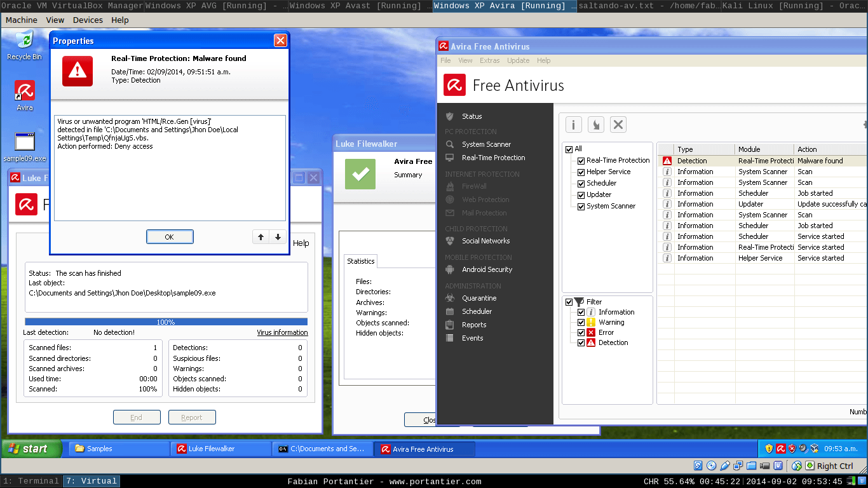Click the Report button in Luke Filewalker
The image size is (868, 488).
[x=192, y=417]
